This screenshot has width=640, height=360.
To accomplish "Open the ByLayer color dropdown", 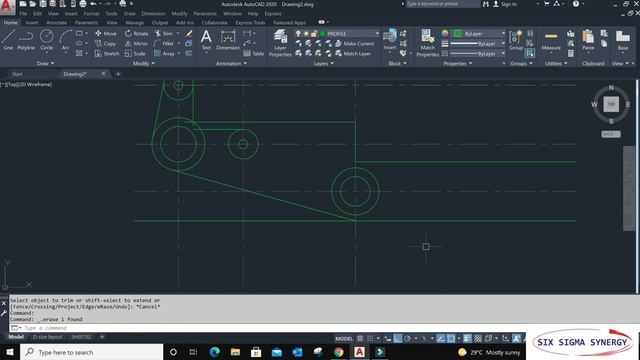I will click(503, 33).
